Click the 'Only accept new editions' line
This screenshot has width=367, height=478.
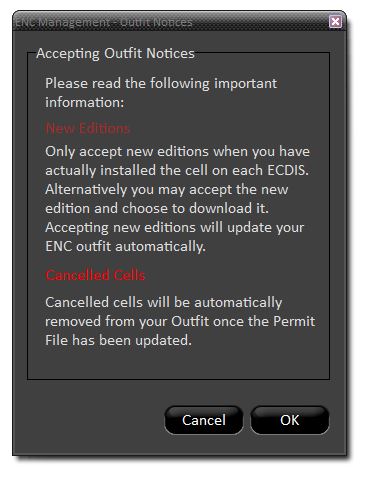click(x=177, y=151)
